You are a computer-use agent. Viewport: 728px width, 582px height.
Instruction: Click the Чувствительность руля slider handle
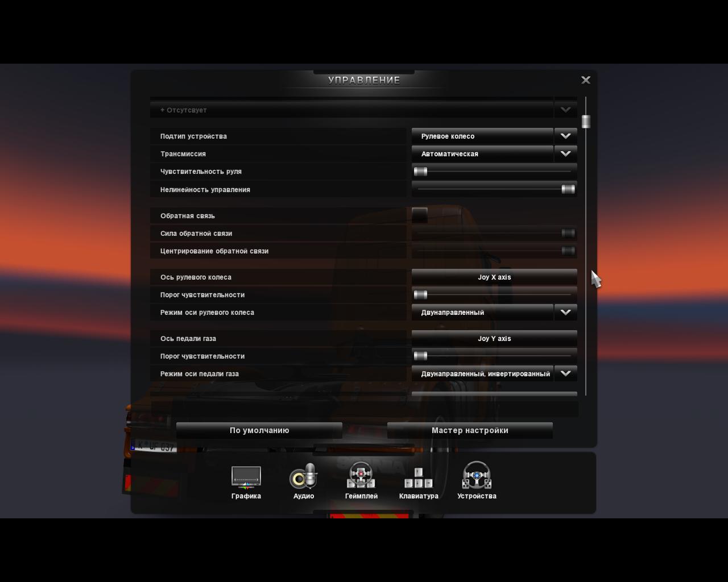[x=421, y=172]
